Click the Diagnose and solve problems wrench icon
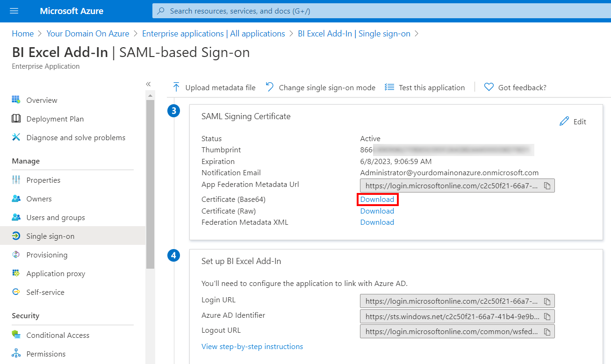The width and height of the screenshot is (611, 364). click(x=16, y=137)
